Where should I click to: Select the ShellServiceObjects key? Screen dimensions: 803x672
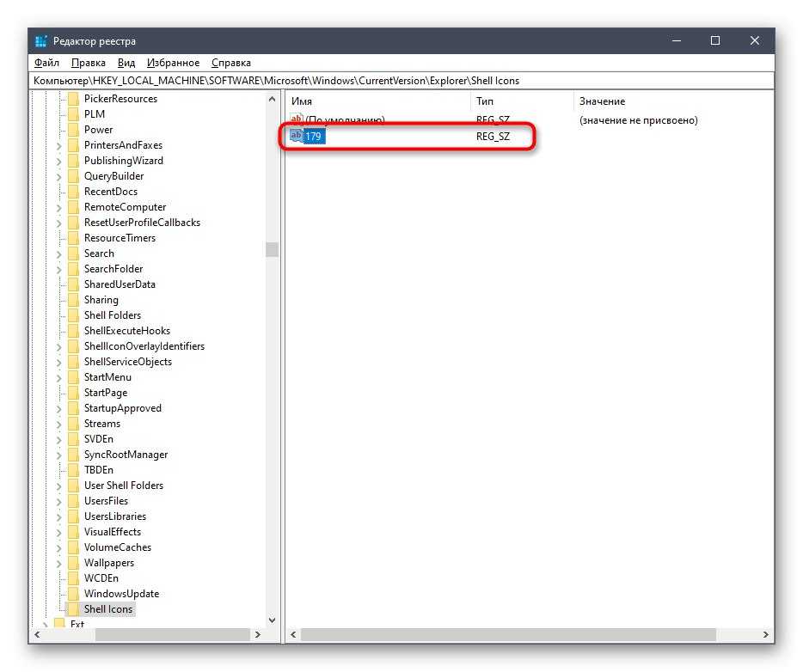[127, 361]
